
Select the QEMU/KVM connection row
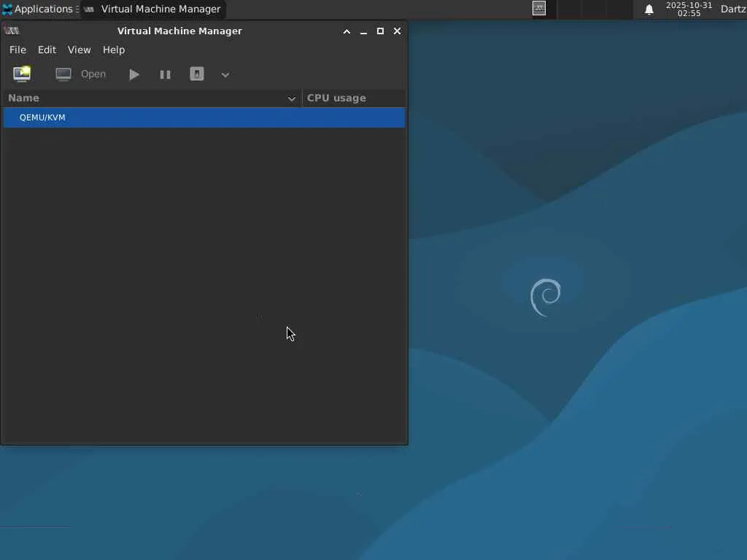click(204, 117)
